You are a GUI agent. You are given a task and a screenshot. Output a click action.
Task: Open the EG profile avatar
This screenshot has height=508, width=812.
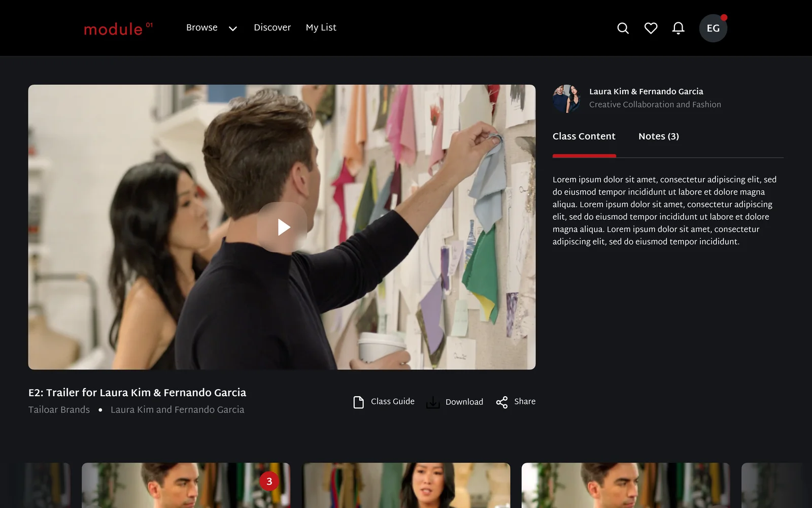pyautogui.click(x=713, y=28)
